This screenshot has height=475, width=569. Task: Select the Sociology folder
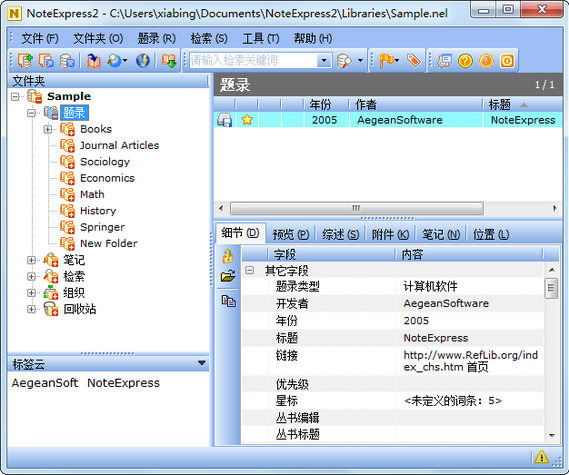click(105, 161)
